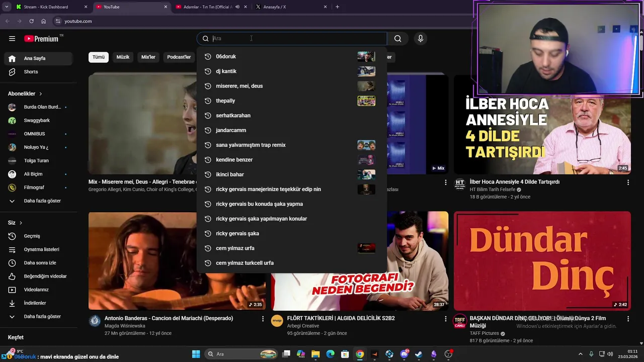
Task: Expand the 'Siz' section chevron
Action: 21,223
